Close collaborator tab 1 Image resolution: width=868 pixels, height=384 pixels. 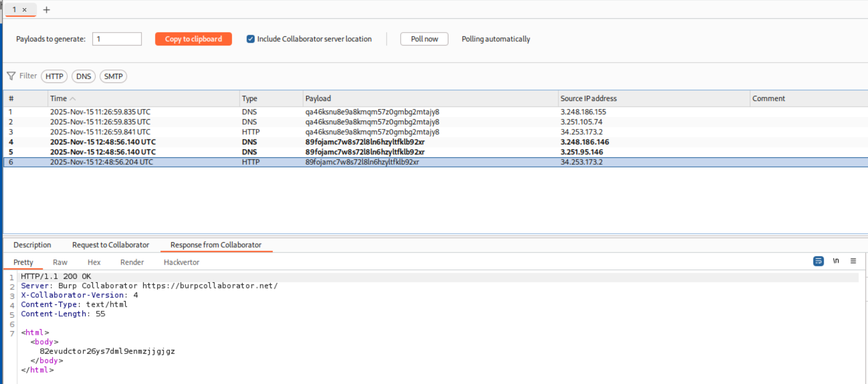tap(25, 10)
